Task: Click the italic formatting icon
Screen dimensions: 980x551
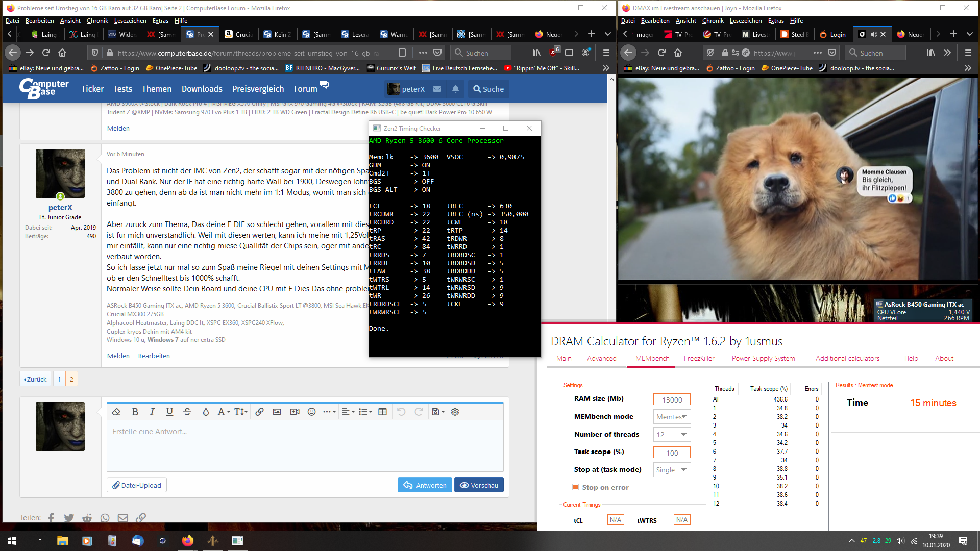Action: pyautogui.click(x=152, y=412)
